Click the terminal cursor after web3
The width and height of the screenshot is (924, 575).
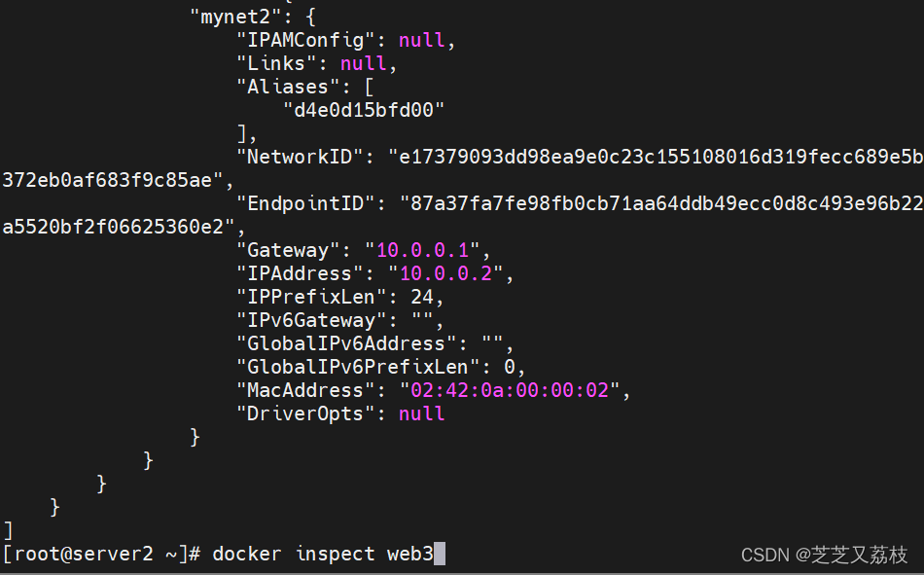pyautogui.click(x=440, y=554)
